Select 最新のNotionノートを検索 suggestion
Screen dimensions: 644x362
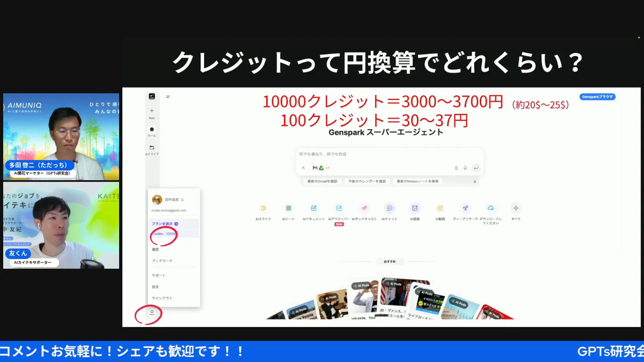(x=418, y=181)
